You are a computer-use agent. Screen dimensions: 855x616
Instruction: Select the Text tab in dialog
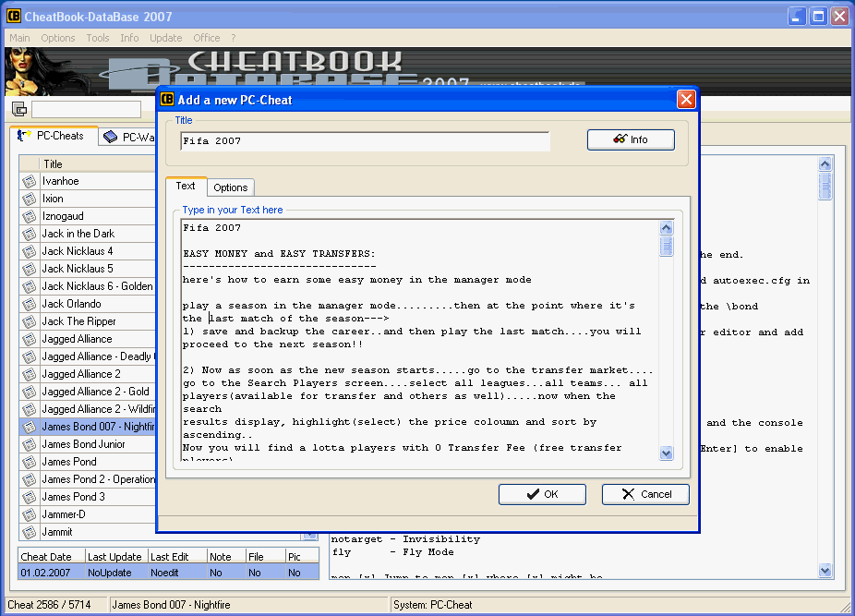186,187
